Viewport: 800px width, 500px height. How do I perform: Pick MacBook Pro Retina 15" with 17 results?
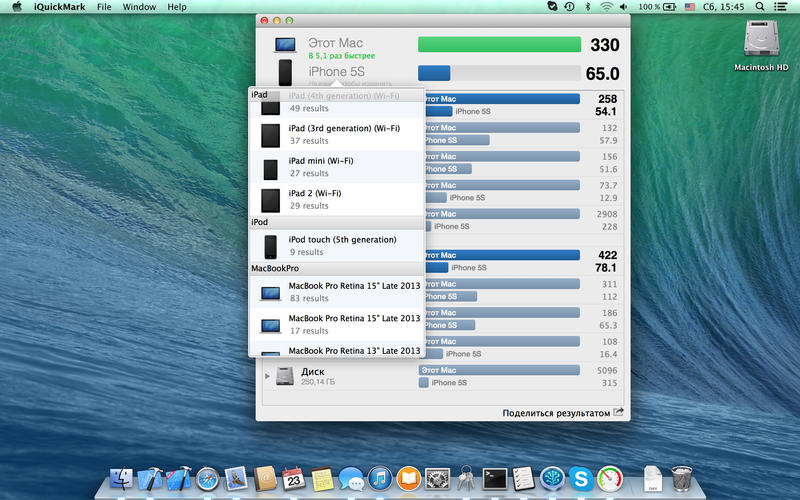pyautogui.click(x=337, y=324)
